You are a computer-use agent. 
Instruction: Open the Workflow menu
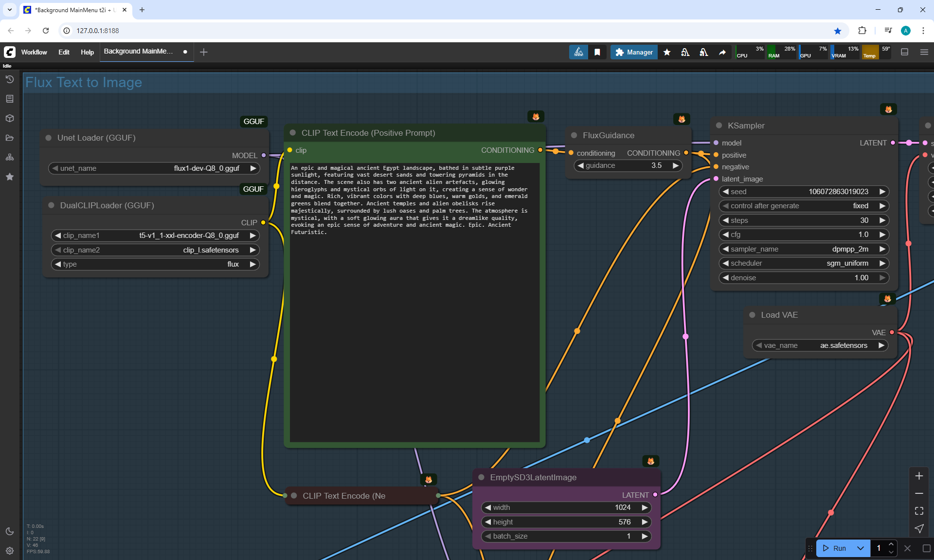pos(34,52)
